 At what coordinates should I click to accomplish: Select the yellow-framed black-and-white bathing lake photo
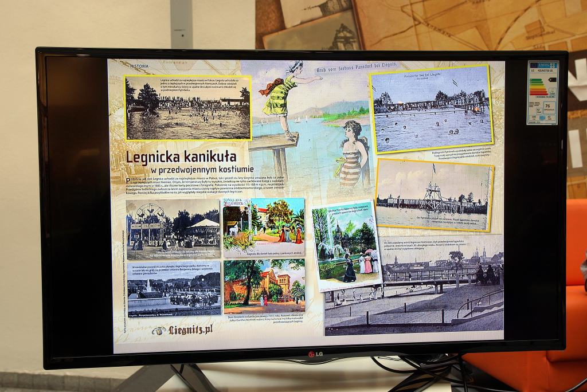pos(188,108)
